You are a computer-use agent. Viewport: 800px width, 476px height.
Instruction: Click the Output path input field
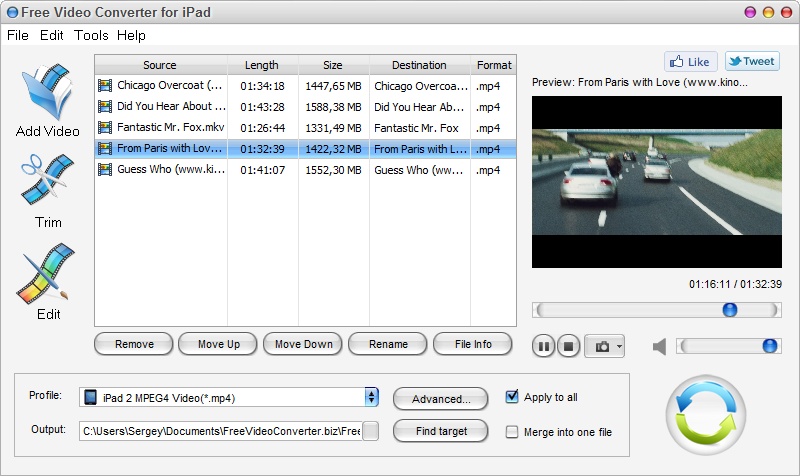point(220,431)
